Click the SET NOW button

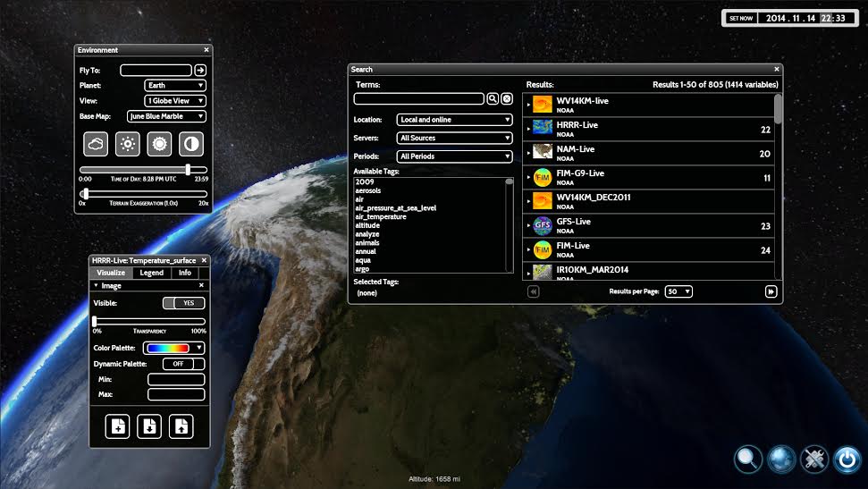pos(741,18)
